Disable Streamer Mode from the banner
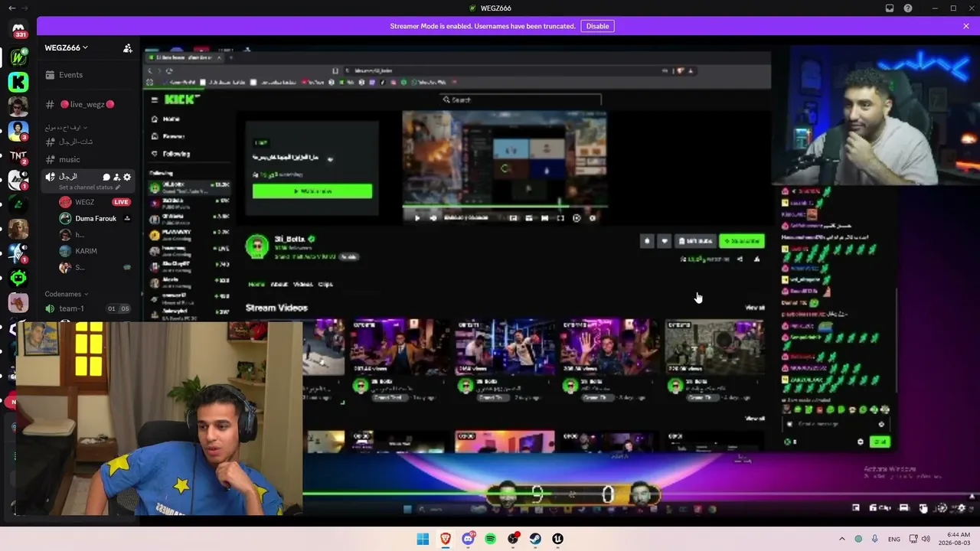 (597, 26)
